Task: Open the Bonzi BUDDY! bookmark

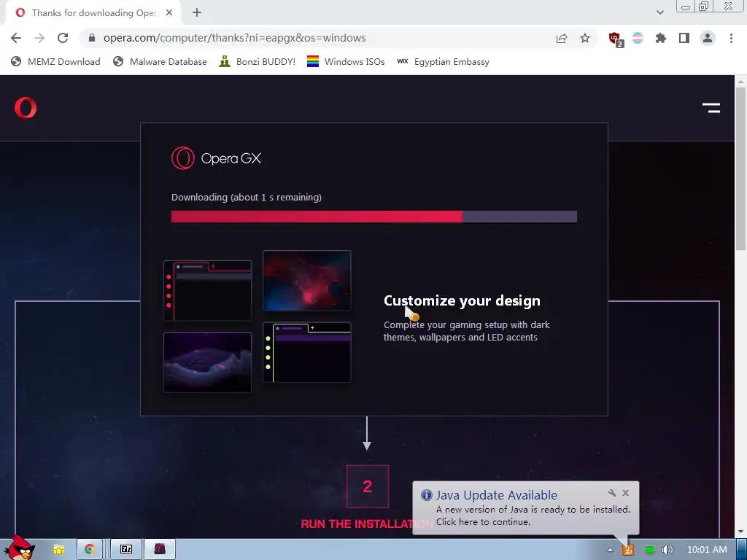Action: (258, 61)
